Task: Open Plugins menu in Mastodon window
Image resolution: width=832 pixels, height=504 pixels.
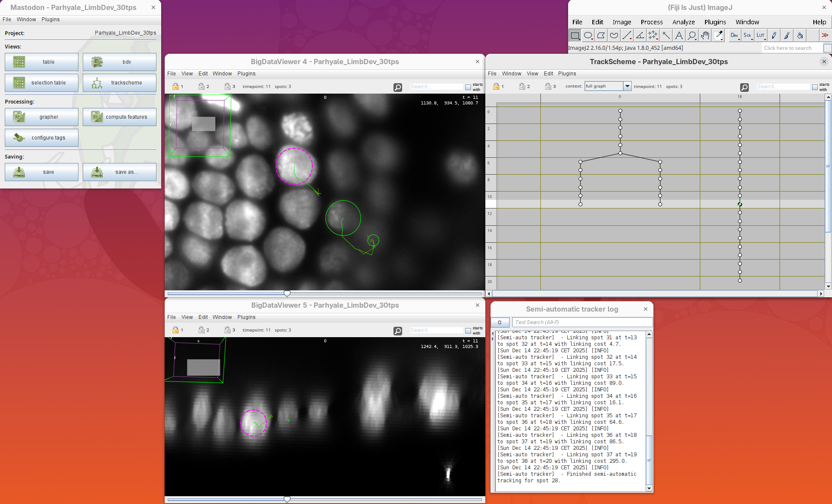Action: [x=50, y=20]
